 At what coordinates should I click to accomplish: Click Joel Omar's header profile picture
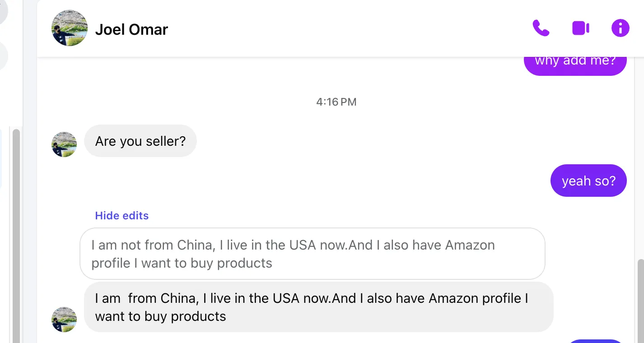[70, 28]
